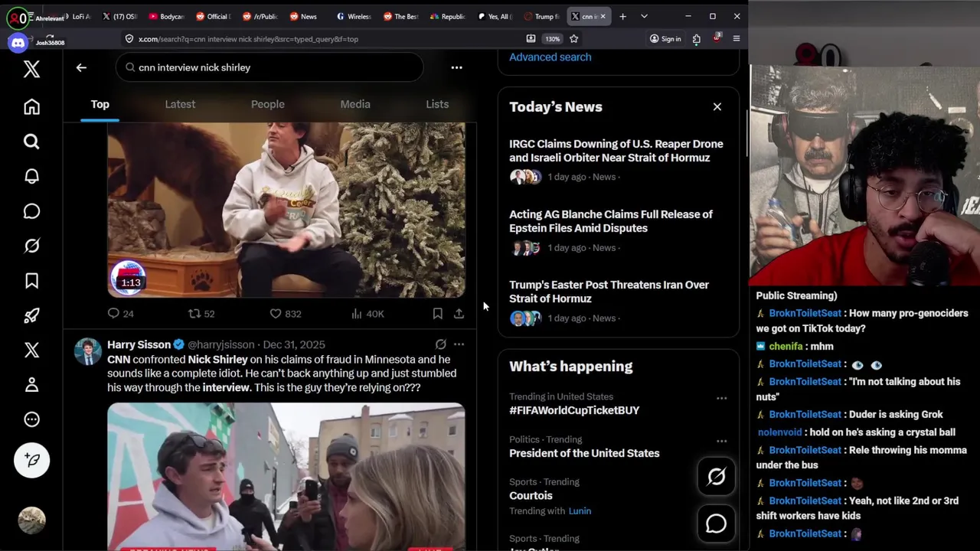Switch to the Trump browser tab

pyautogui.click(x=541, y=16)
